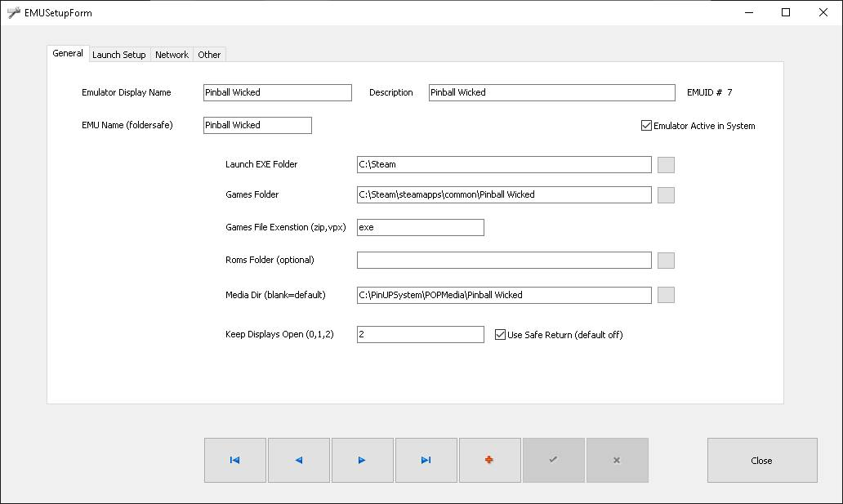This screenshot has width=843, height=504.
Task: Click the Roms Folder (optional) label
Action: click(x=270, y=260)
